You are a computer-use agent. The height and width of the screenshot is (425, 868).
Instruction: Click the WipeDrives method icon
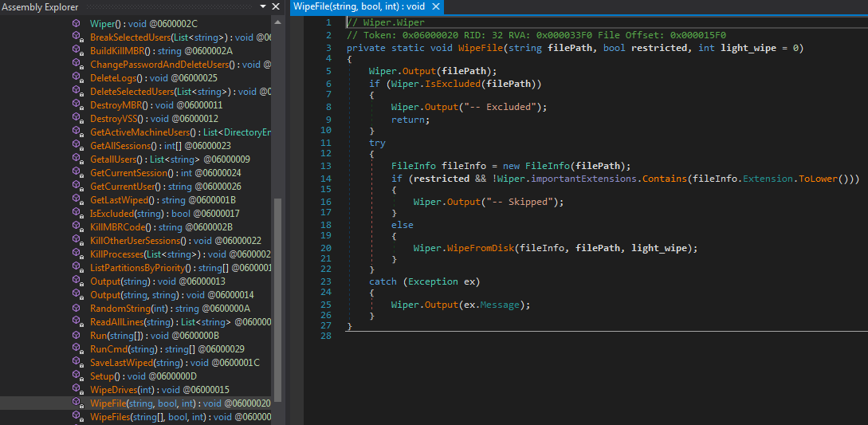[x=77, y=390]
